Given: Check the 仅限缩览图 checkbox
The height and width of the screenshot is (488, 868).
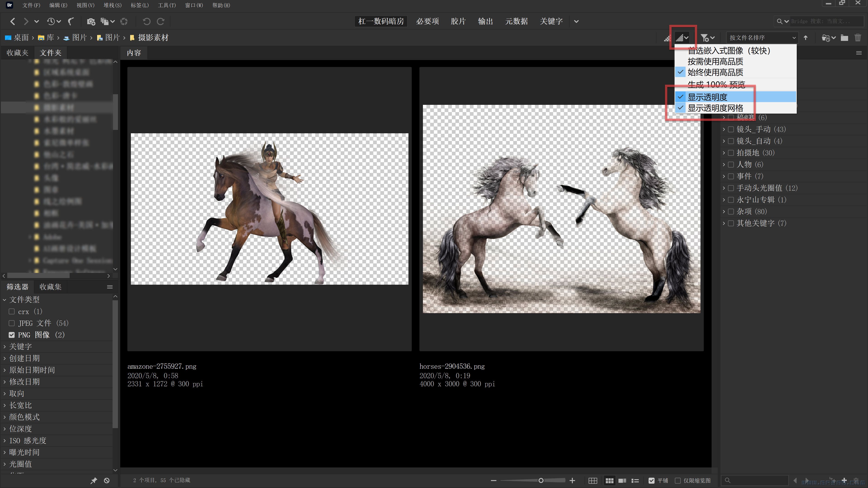Looking at the screenshot, I should (x=678, y=481).
